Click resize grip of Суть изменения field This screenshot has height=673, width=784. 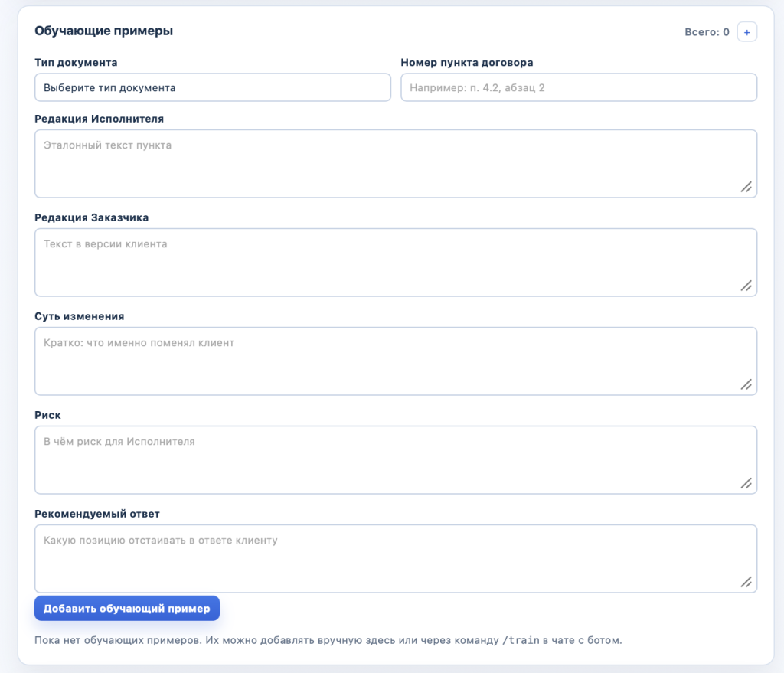[x=746, y=384]
